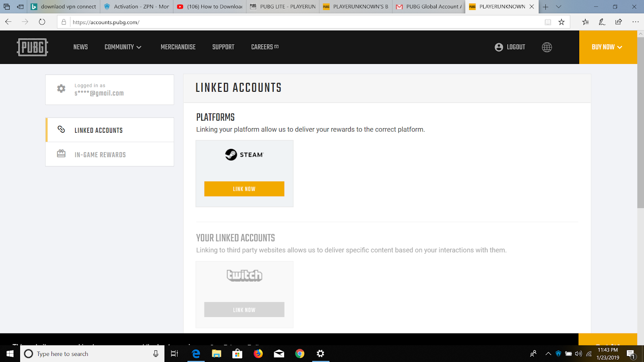Switch to the YouTube How to Download tab
The height and width of the screenshot is (362, 644).
[x=210, y=7]
